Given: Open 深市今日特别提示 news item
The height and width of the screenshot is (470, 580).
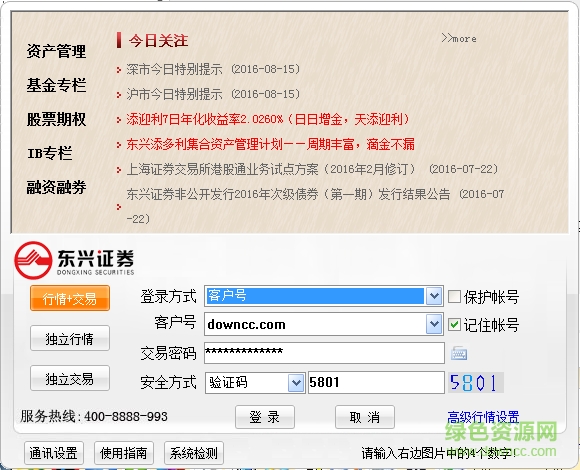Looking at the screenshot, I should point(213,69).
